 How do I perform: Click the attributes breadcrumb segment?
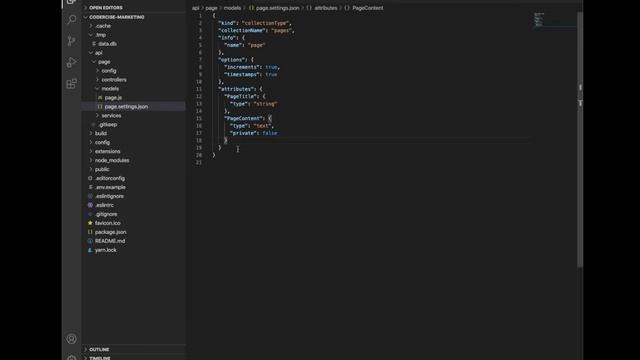(326, 8)
